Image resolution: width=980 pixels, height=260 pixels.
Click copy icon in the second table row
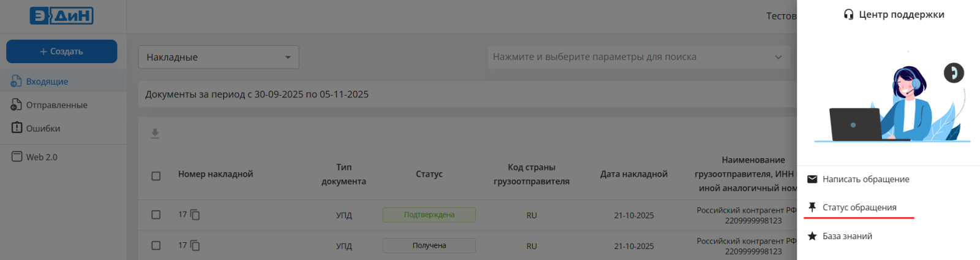(195, 245)
